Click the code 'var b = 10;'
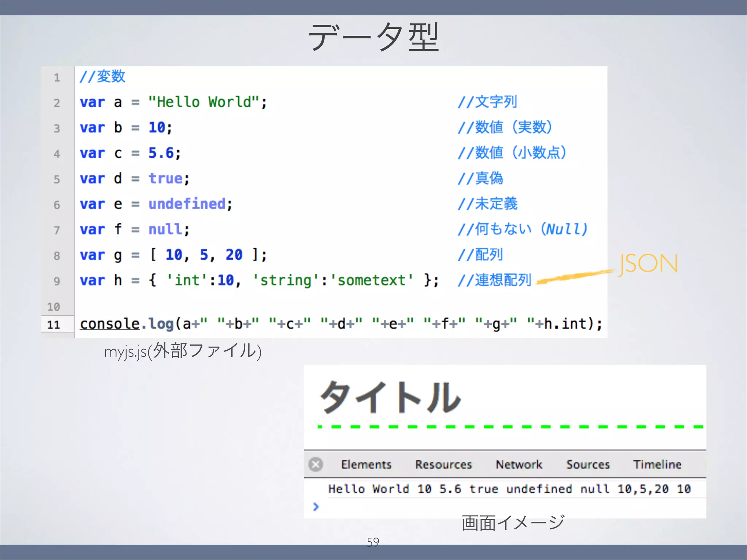 [x=126, y=128]
